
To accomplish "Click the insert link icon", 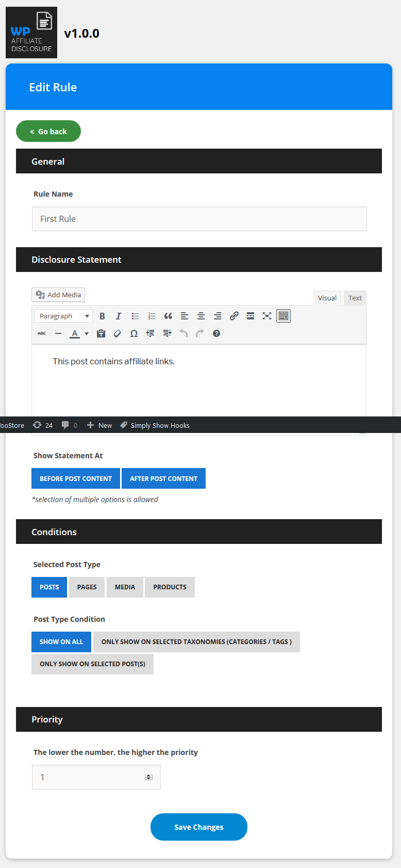I will coord(234,316).
